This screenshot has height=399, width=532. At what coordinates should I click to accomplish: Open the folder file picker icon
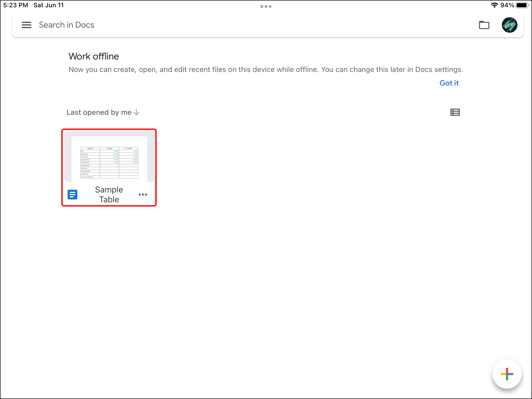pos(484,25)
